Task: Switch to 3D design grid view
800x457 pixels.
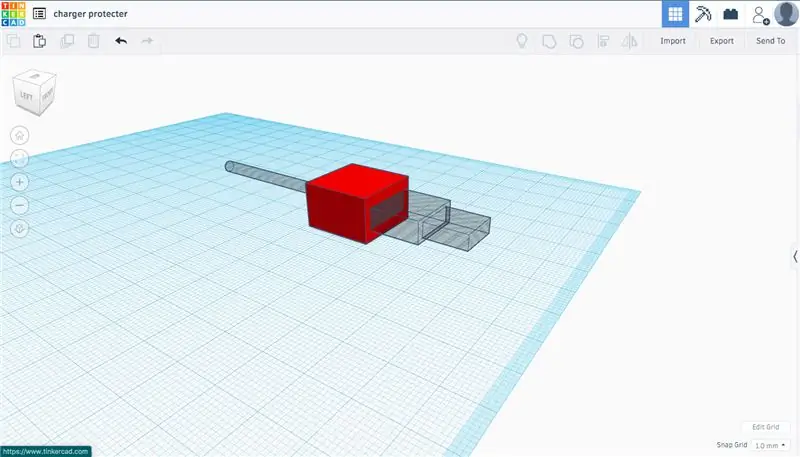Action: (x=675, y=14)
